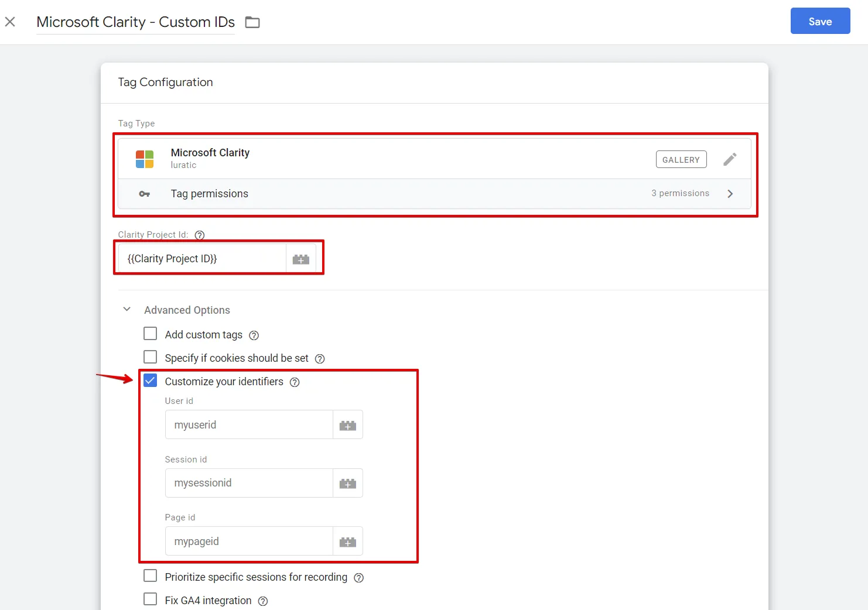
Task: Open the 3 permissions details text
Action: point(680,193)
